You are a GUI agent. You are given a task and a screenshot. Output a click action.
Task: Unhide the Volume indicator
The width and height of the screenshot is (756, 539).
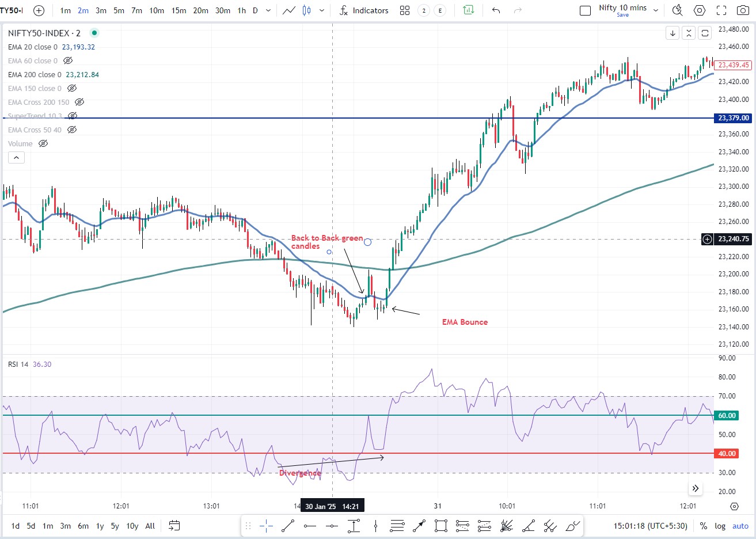(43, 143)
